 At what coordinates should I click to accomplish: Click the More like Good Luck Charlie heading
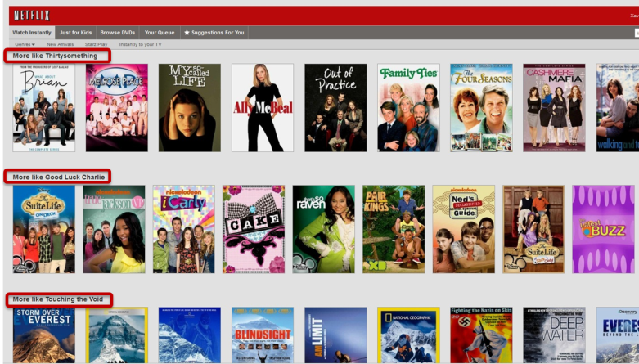(x=59, y=177)
